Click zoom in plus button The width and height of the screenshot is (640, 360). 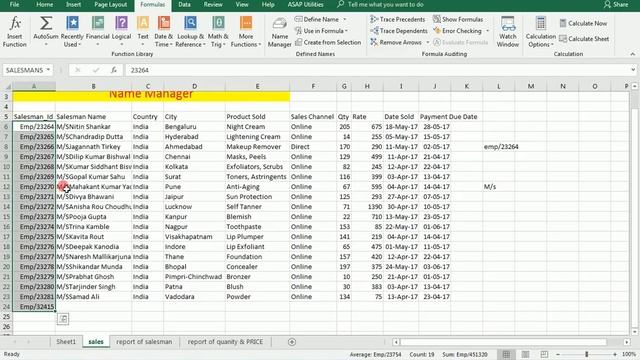615,354
